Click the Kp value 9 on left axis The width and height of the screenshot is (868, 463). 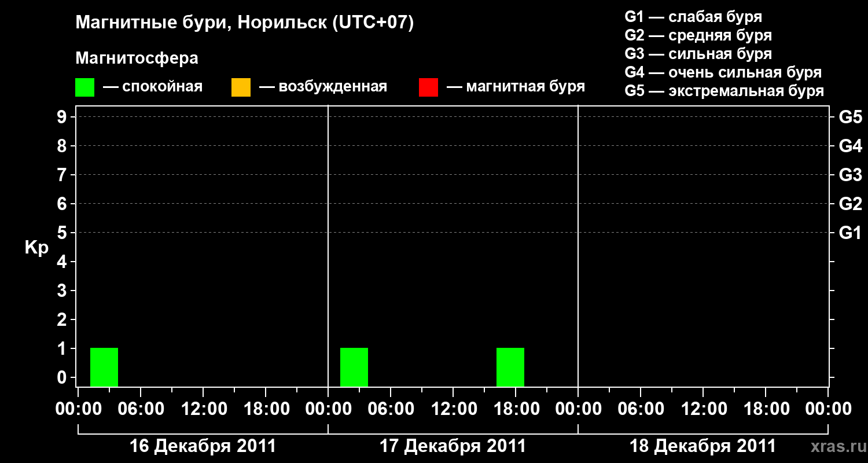pos(63,117)
